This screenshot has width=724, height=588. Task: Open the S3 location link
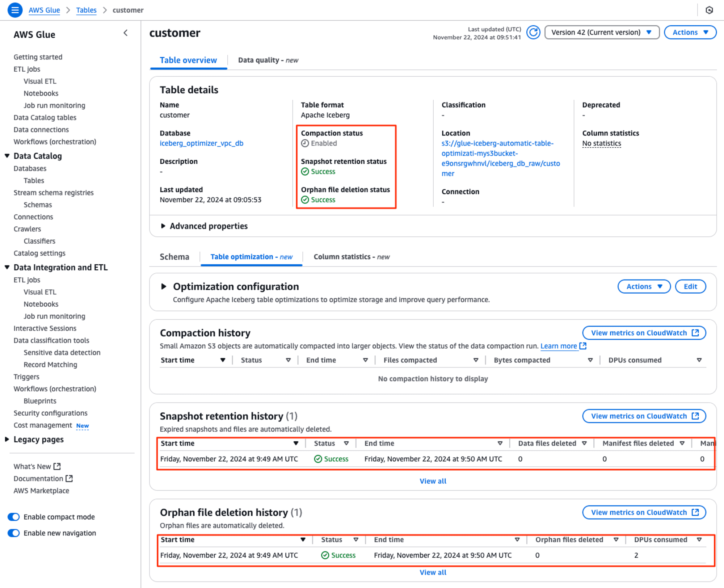click(x=501, y=158)
